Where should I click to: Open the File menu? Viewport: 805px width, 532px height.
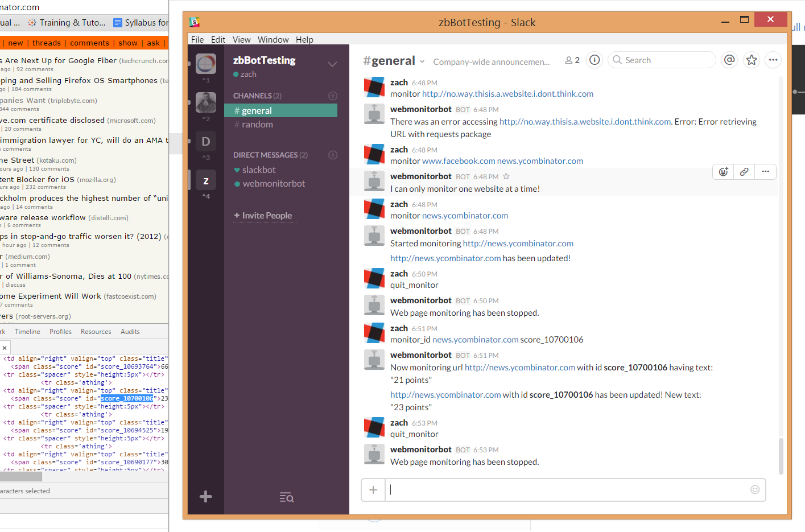(197, 39)
